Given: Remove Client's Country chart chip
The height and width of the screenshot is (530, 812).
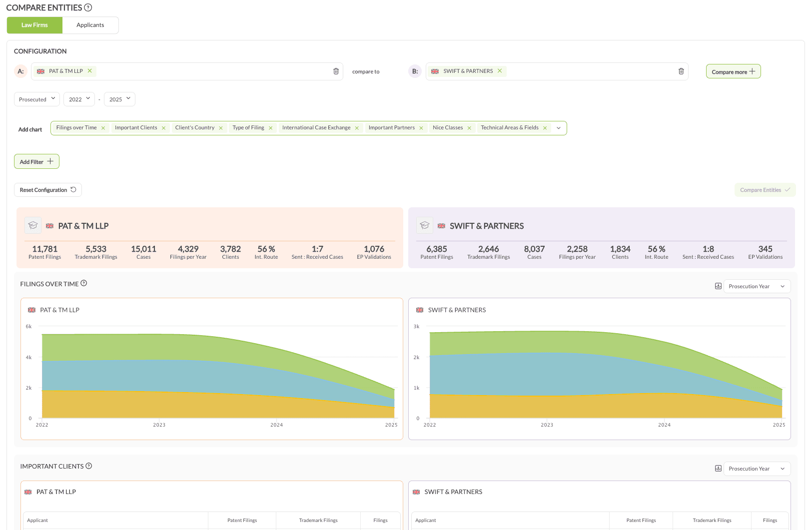Looking at the screenshot, I should tap(221, 128).
